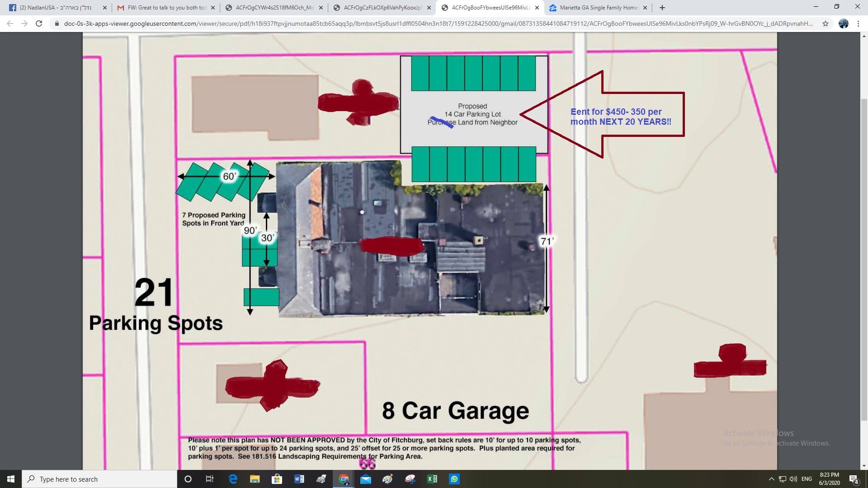
Task: Click the Type here to search box
Action: point(99,479)
